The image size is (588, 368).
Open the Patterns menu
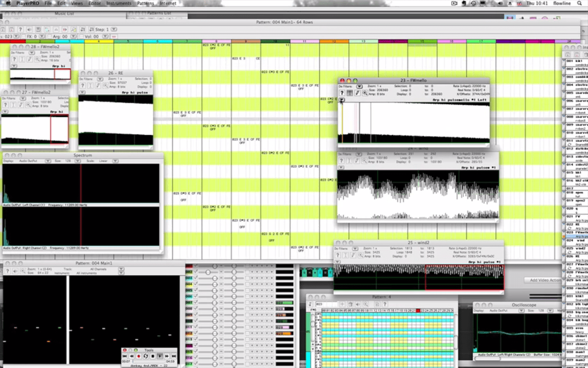click(x=146, y=3)
